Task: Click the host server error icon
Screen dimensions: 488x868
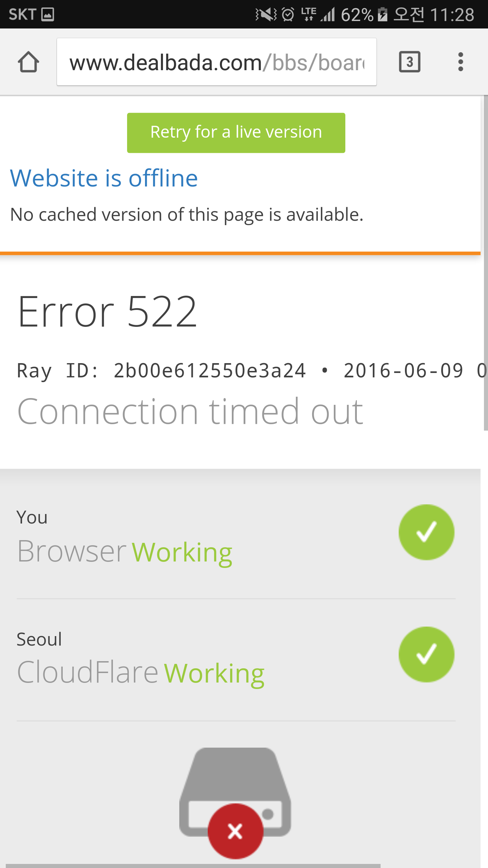Action: [235, 793]
